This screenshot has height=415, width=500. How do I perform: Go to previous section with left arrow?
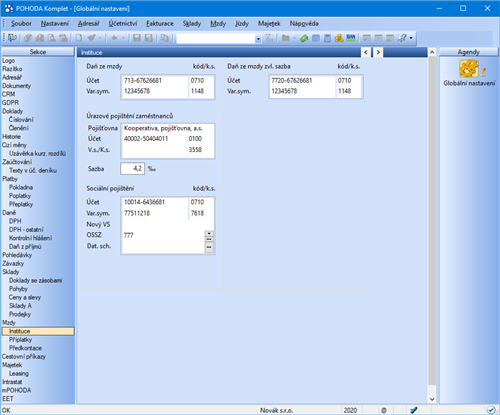[366, 52]
